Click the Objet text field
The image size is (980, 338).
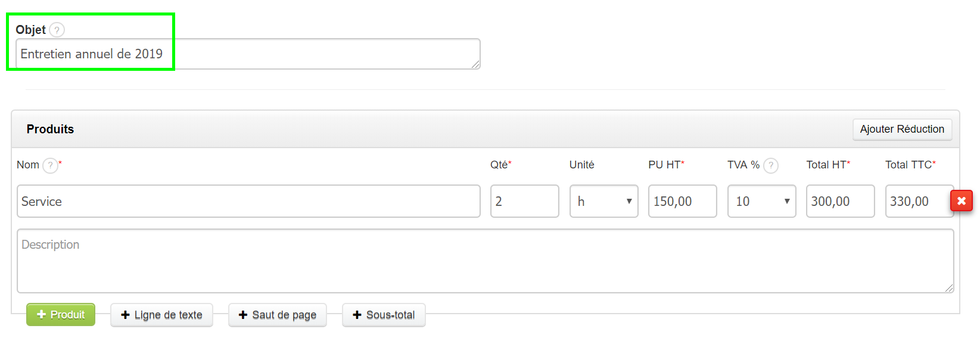click(248, 54)
